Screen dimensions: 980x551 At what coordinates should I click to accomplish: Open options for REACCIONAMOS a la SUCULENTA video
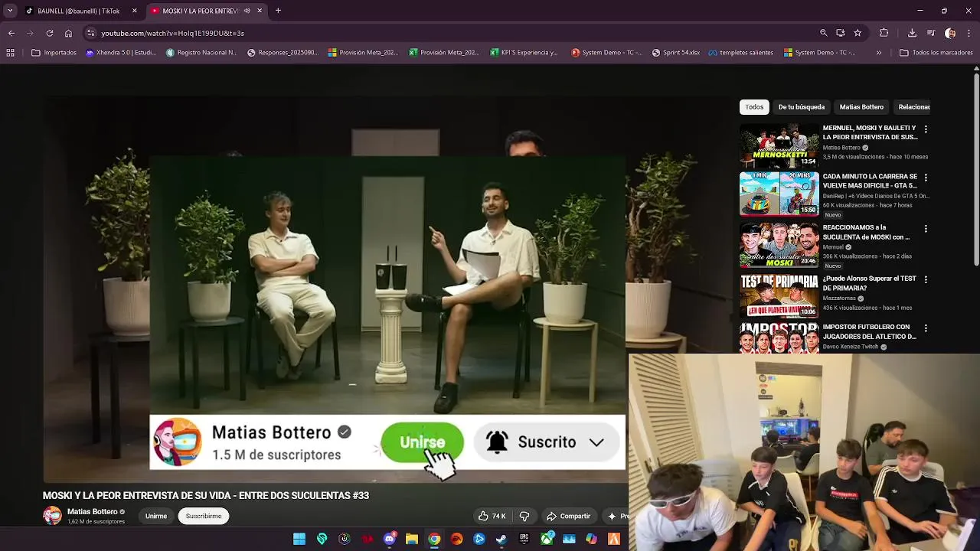pos(926,229)
